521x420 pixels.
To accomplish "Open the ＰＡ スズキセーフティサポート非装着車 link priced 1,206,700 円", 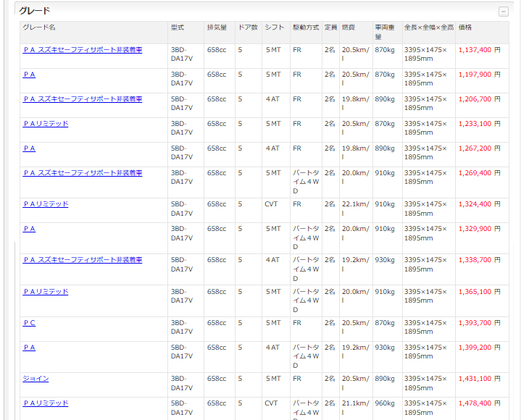I will click(x=83, y=99).
